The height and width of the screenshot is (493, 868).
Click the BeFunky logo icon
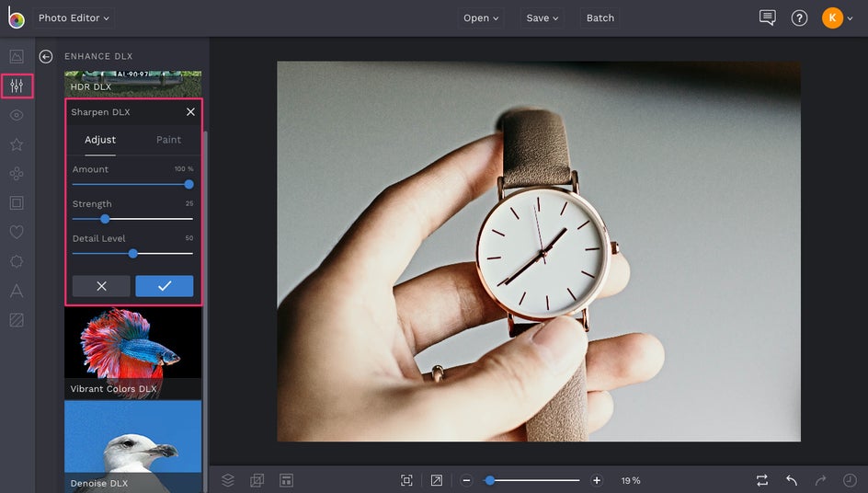pos(16,17)
